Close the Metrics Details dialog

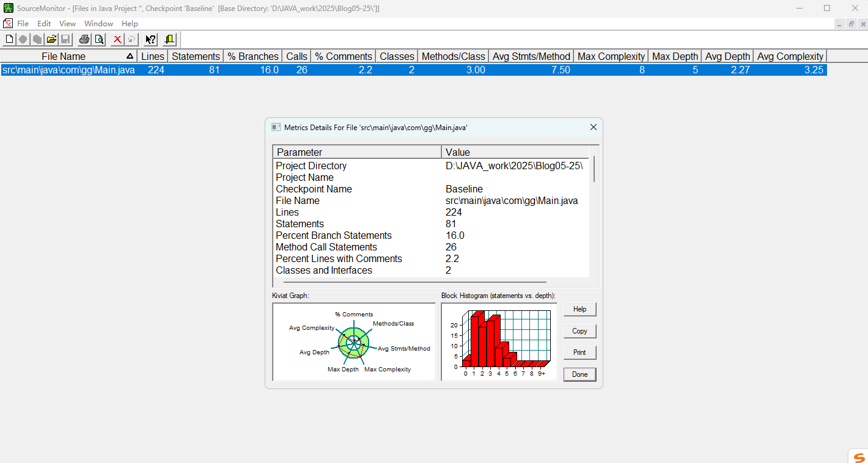coord(593,127)
